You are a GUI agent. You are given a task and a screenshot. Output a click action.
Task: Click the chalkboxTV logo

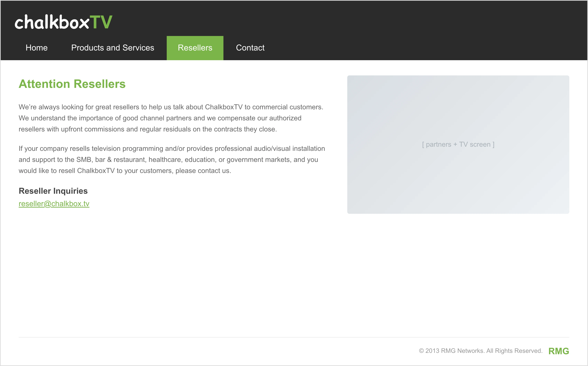63,22
